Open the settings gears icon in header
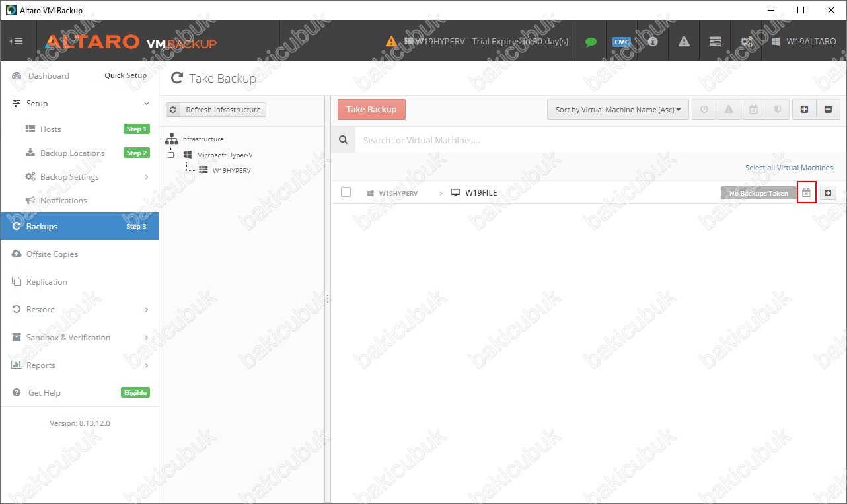Image resolution: width=847 pixels, height=504 pixels. [x=746, y=41]
